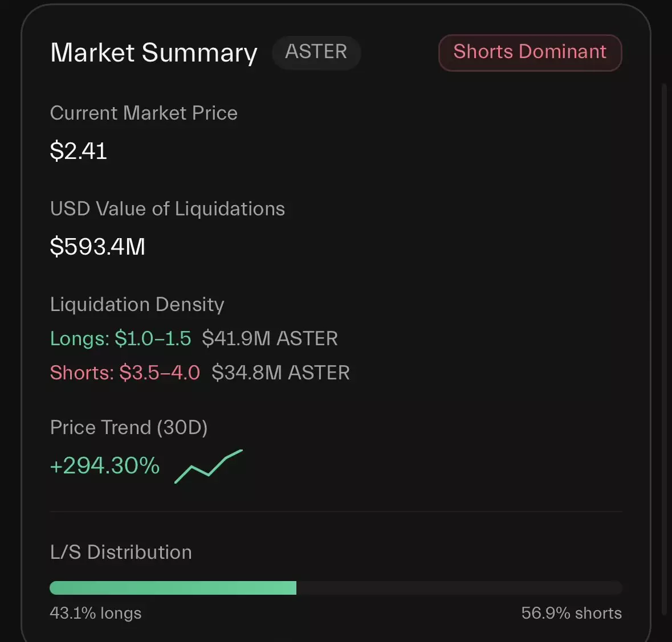Viewport: 672px width, 642px height.
Task: Click the 56.9% shorts label
Action: 571,613
